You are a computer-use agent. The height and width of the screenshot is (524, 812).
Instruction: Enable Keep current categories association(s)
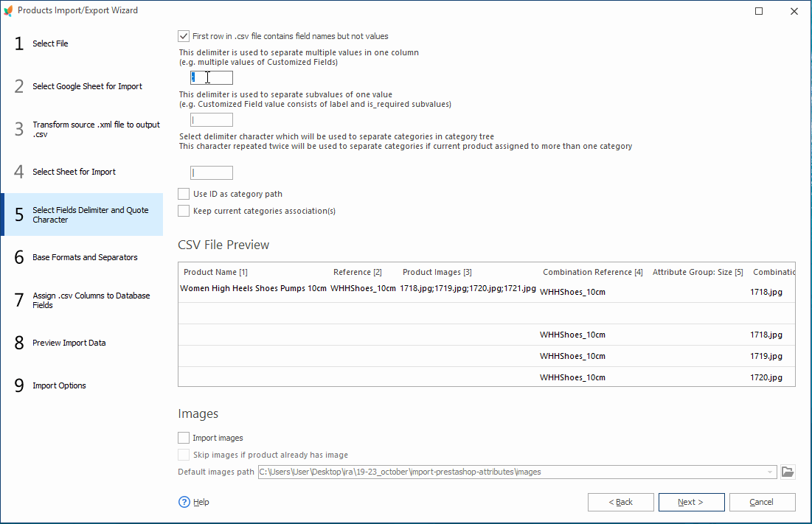[x=184, y=211]
